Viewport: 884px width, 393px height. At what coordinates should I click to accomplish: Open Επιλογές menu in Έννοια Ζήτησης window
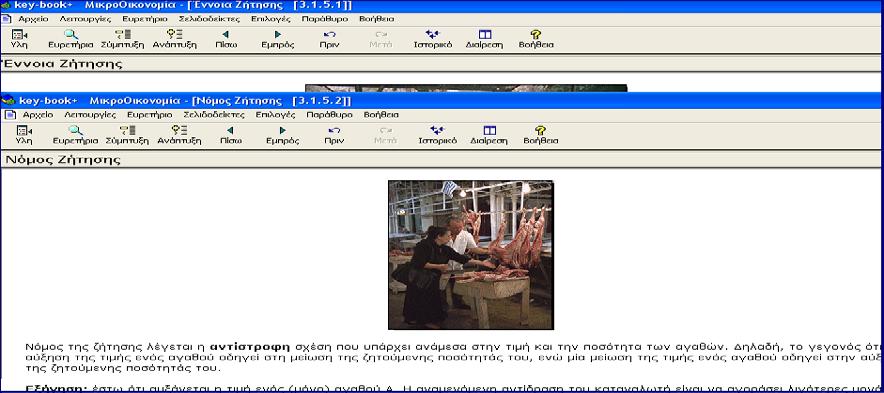[271, 19]
